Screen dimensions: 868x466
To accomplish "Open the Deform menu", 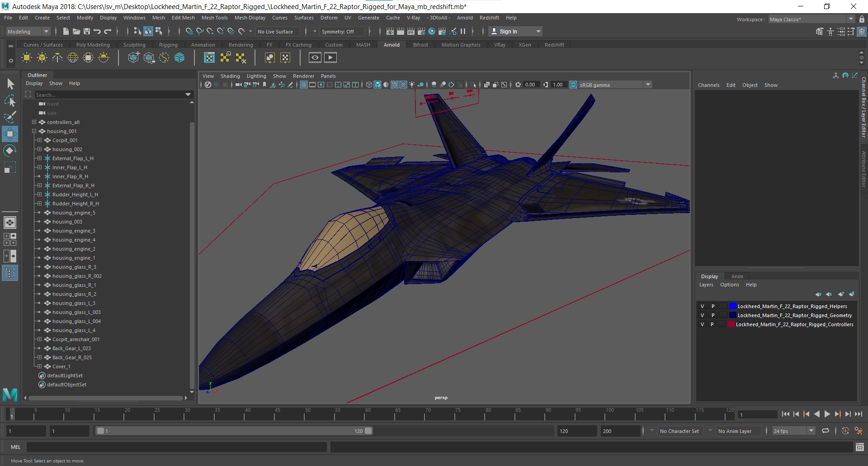I will point(329,18).
